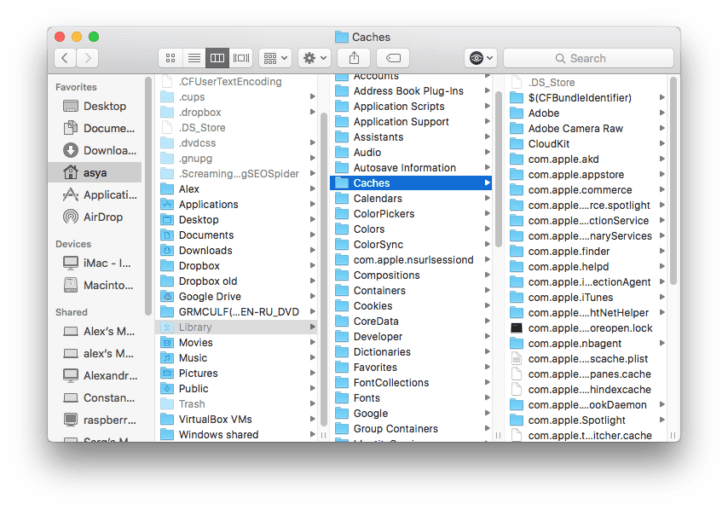Select the Alex folder
Viewport: 728px width, 510px height.
tap(237, 189)
